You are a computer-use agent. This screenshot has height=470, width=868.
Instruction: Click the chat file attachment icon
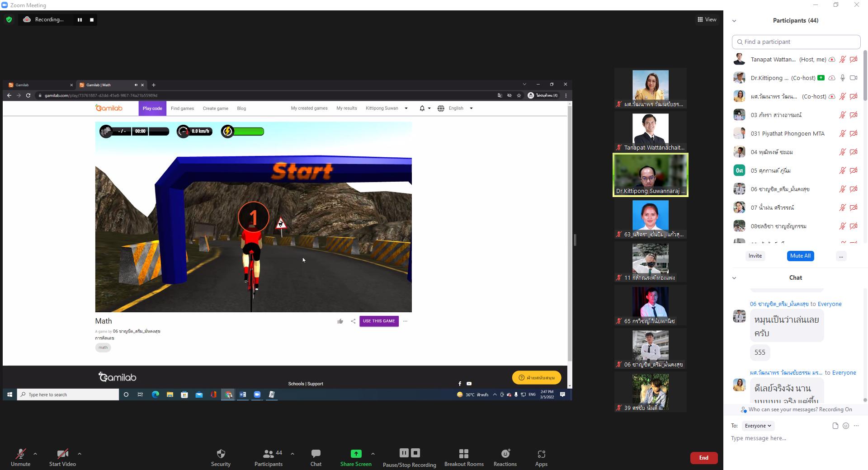click(x=835, y=426)
